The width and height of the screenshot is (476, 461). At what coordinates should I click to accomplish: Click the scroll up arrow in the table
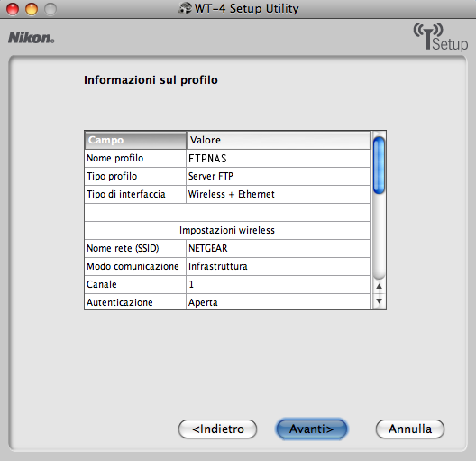(x=379, y=286)
